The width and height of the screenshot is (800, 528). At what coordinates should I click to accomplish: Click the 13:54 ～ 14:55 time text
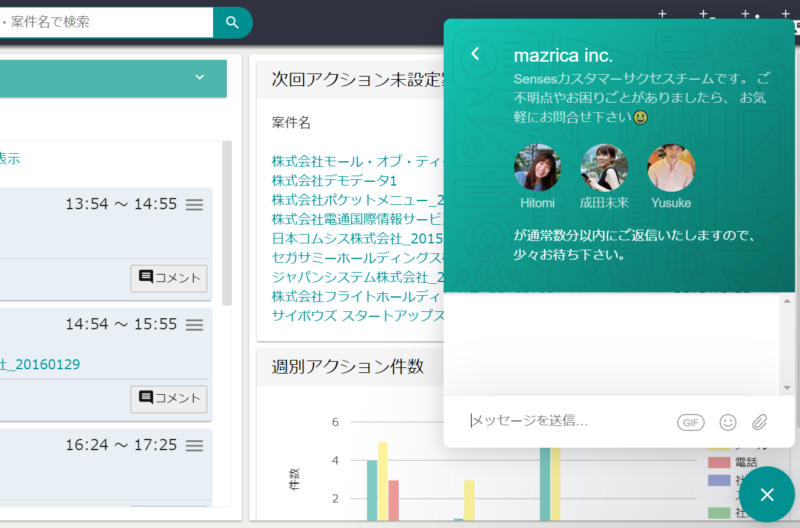point(121,204)
